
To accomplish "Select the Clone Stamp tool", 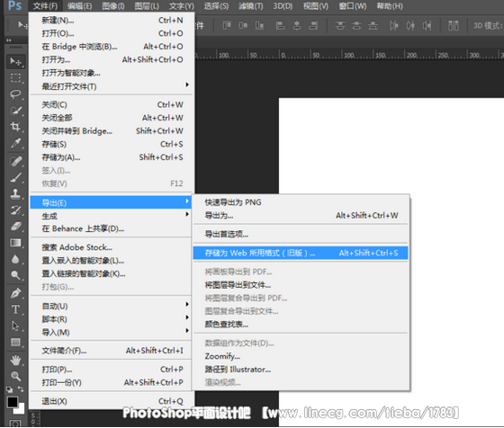I will [x=15, y=193].
